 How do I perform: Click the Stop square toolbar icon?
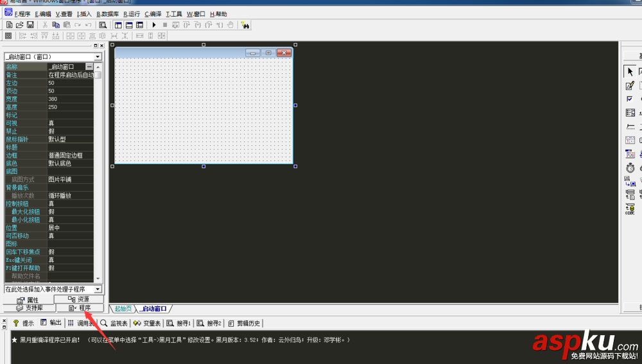(164, 25)
